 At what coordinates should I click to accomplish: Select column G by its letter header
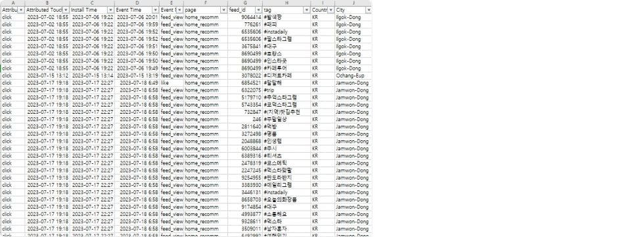coord(245,3)
